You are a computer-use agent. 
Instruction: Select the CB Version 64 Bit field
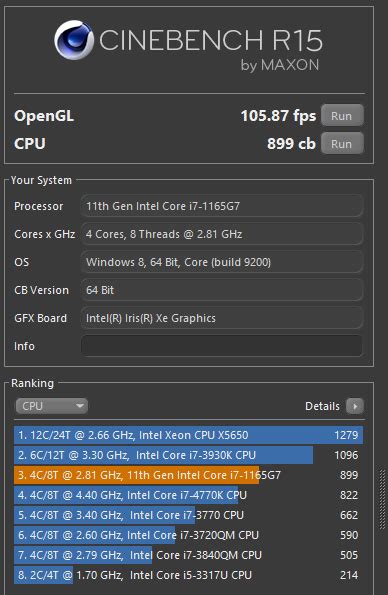pyautogui.click(x=222, y=290)
